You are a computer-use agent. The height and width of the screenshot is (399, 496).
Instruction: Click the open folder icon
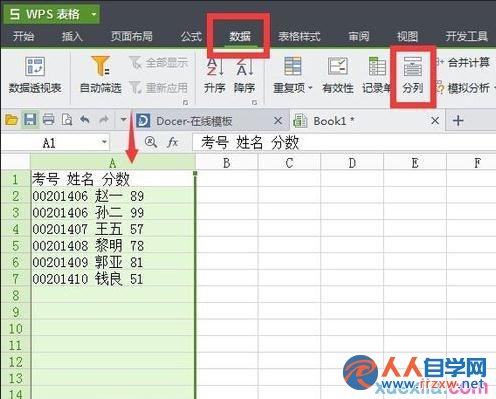point(11,120)
